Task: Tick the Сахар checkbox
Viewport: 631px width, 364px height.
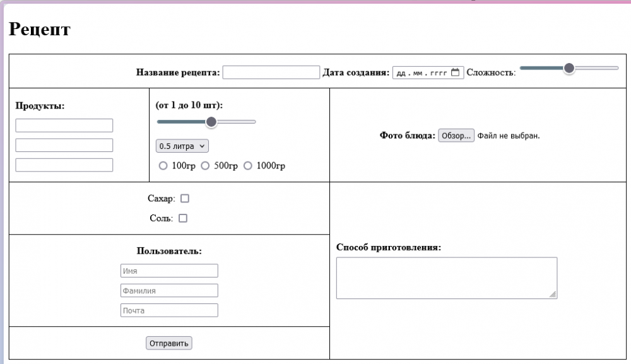Action: [x=185, y=199]
